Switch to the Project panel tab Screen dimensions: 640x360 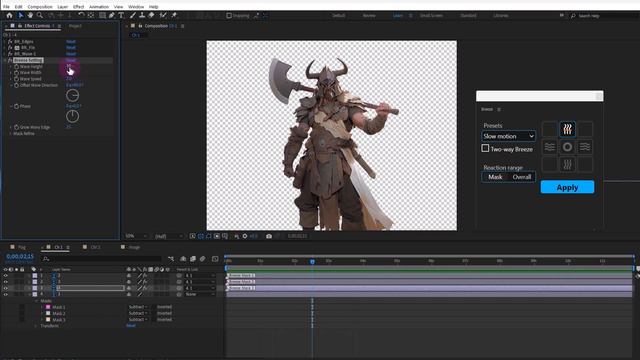(x=75, y=26)
